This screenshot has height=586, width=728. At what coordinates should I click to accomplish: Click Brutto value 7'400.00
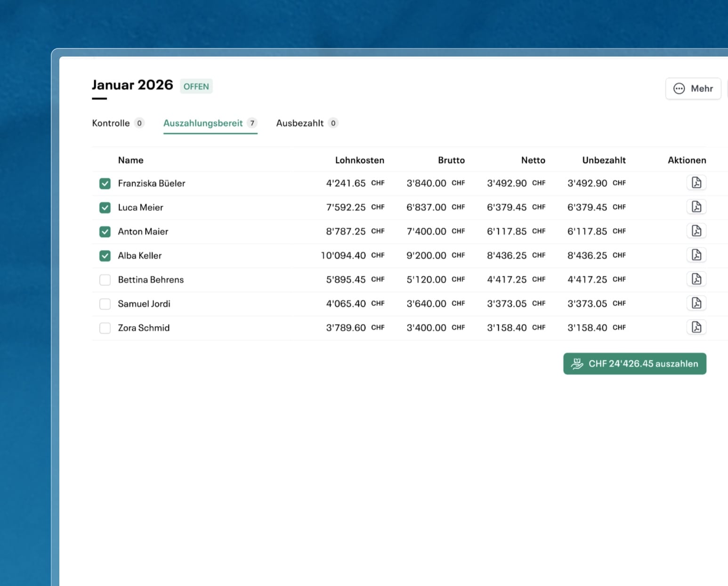click(x=426, y=231)
